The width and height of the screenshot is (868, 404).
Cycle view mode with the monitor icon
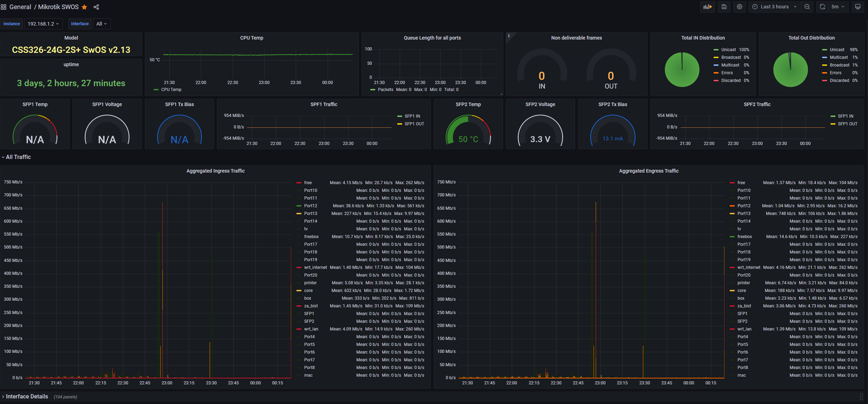(857, 7)
